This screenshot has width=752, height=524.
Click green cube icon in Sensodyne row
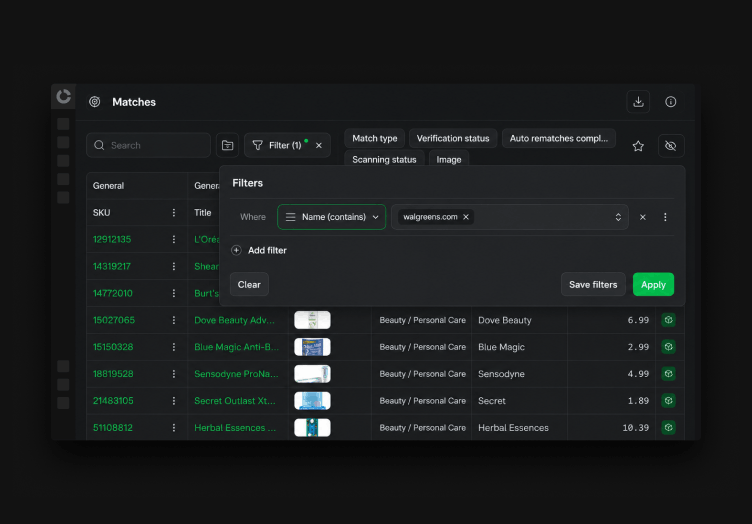click(669, 373)
